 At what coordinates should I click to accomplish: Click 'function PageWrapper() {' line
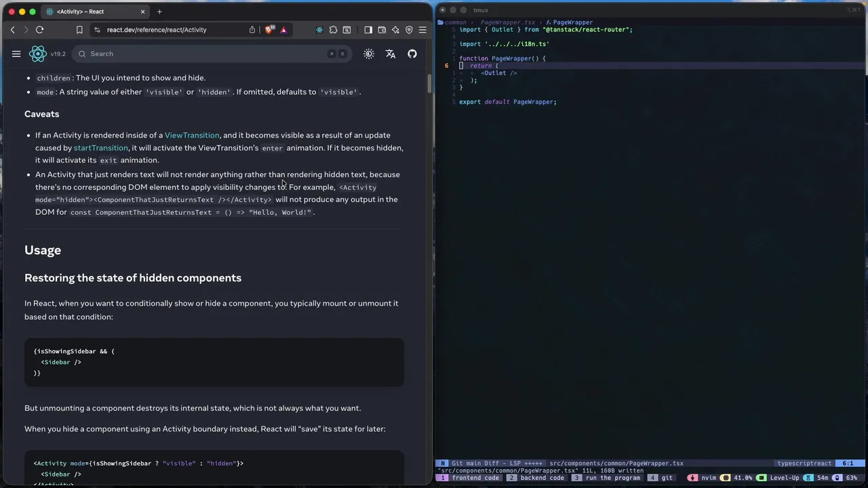tap(502, 58)
